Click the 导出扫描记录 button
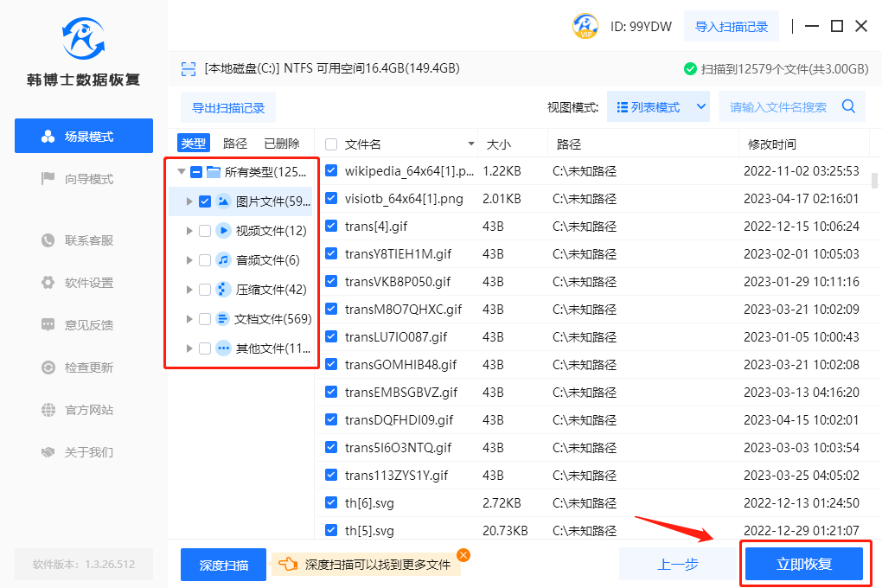 pos(227,107)
